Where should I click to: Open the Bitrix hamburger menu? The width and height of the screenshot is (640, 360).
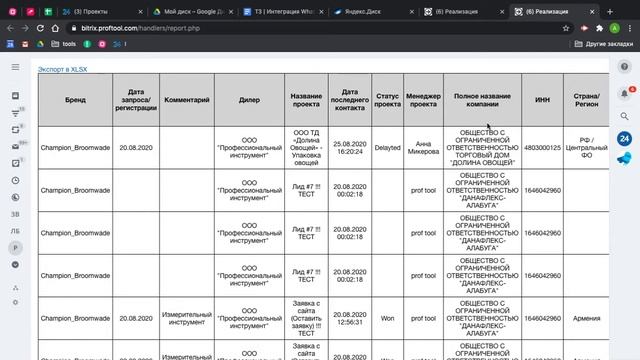15,67
